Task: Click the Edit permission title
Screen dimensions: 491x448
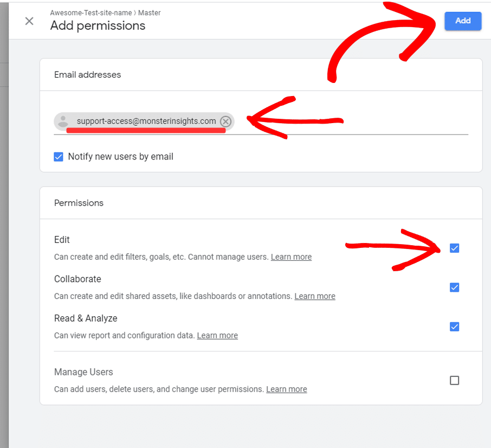Action: 62,240
